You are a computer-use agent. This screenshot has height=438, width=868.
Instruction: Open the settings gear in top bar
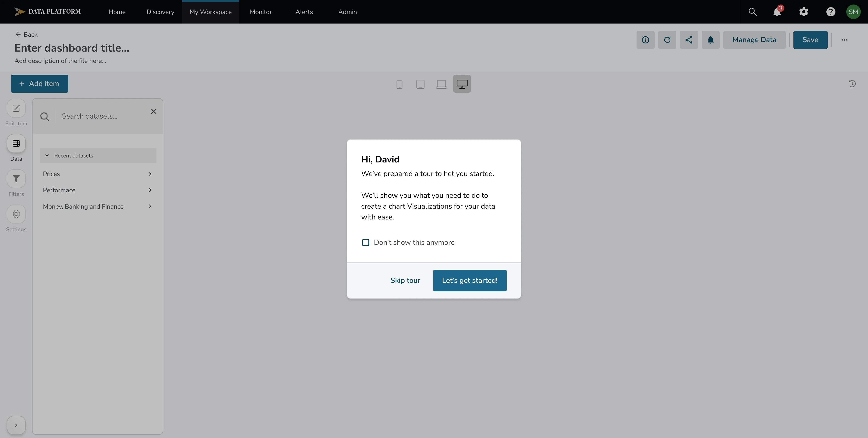pos(804,12)
